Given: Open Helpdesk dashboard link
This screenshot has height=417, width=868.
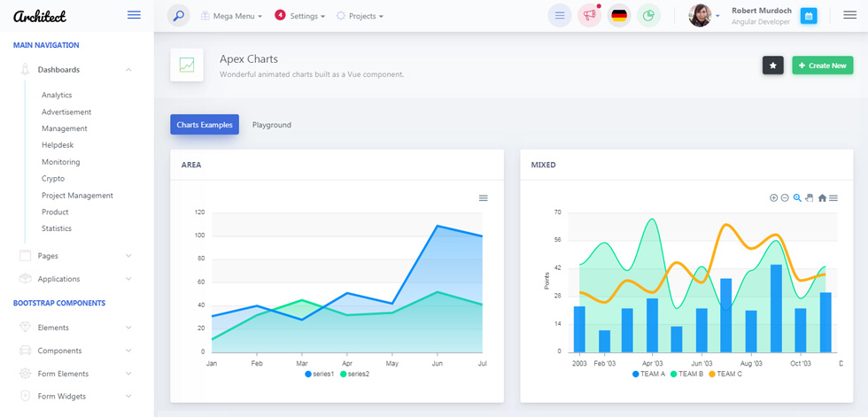Looking at the screenshot, I should coord(58,145).
